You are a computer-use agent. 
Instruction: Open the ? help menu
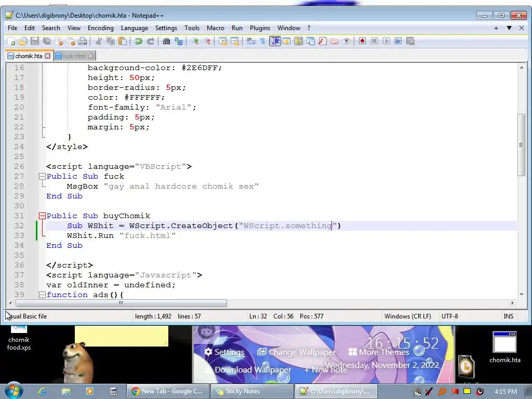tap(309, 28)
